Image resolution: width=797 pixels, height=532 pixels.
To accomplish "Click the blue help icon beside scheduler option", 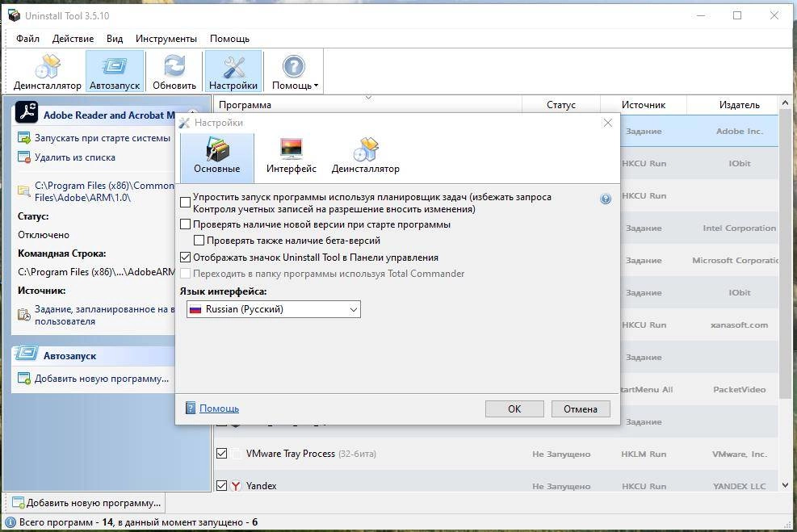I will point(606,199).
